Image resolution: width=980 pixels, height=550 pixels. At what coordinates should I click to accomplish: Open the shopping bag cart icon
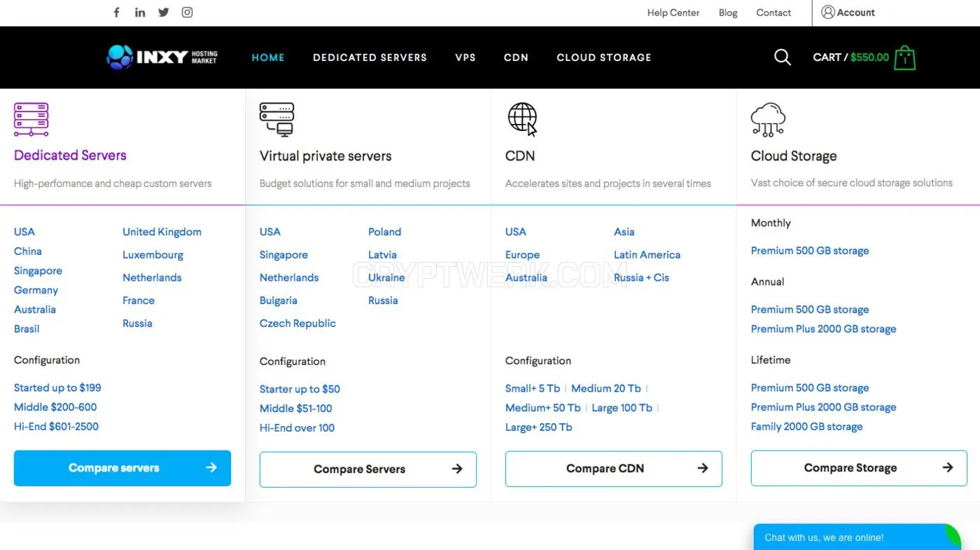pyautogui.click(x=904, y=57)
